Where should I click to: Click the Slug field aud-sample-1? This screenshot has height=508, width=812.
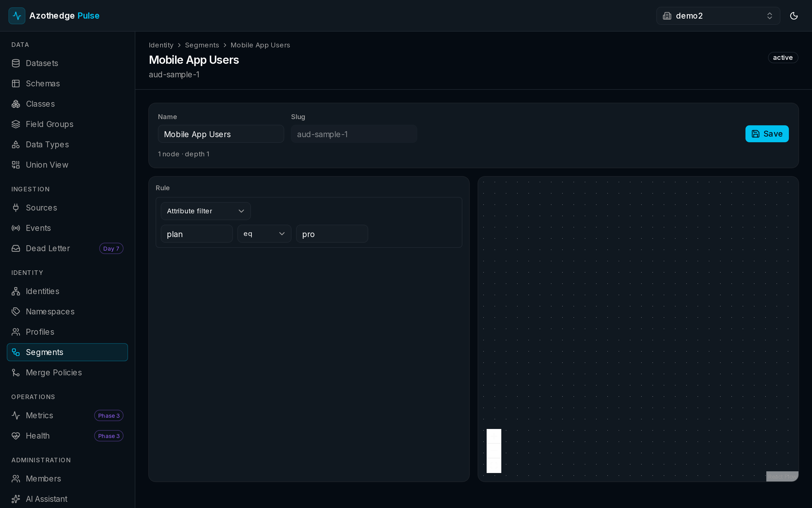point(354,134)
